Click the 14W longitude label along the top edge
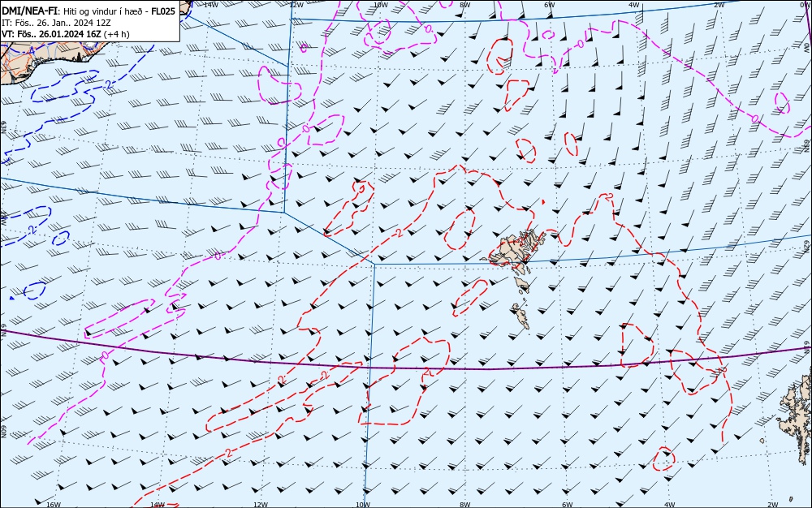Image resolution: width=812 pixels, height=508 pixels. coord(210,4)
